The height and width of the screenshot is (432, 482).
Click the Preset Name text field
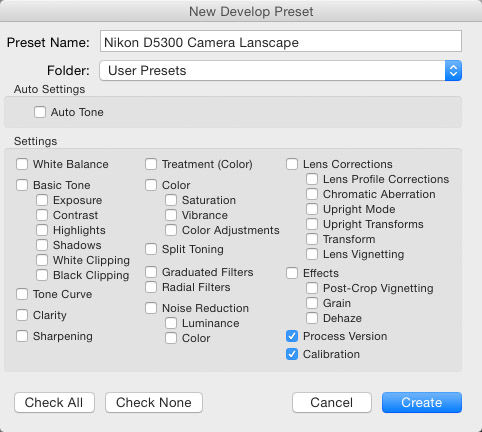(281, 41)
